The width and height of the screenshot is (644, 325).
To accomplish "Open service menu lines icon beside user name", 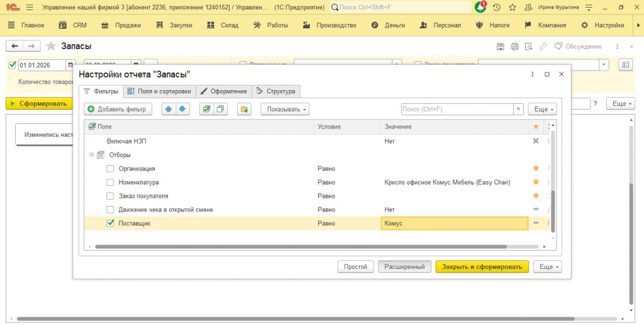I will point(589,8).
